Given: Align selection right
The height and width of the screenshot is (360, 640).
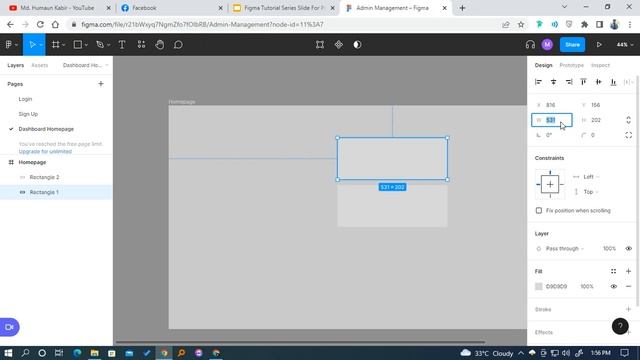Looking at the screenshot, I should pyautogui.click(x=569, y=82).
